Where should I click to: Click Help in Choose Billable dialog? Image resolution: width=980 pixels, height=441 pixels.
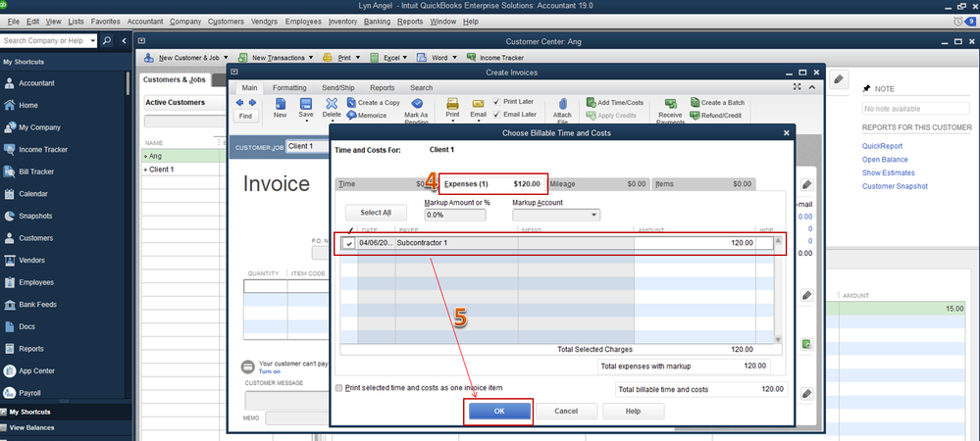(633, 411)
